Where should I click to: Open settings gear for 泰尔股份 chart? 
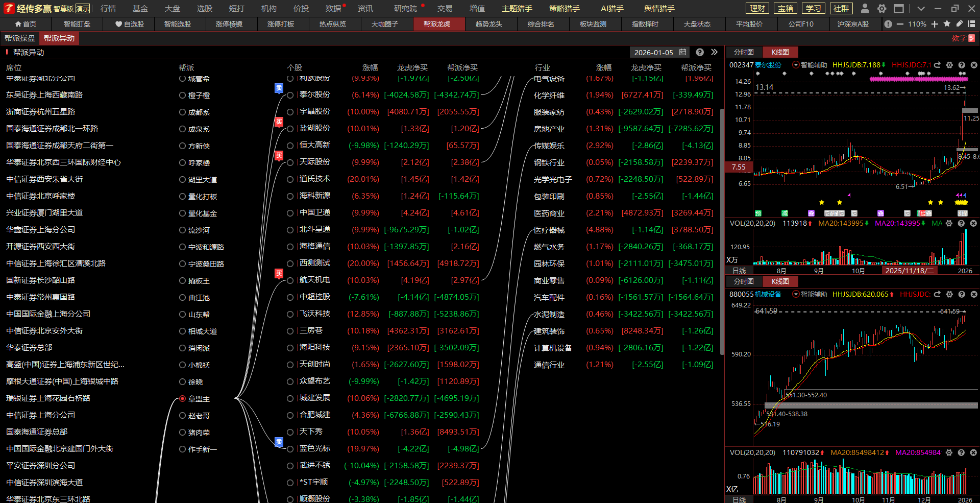click(949, 65)
